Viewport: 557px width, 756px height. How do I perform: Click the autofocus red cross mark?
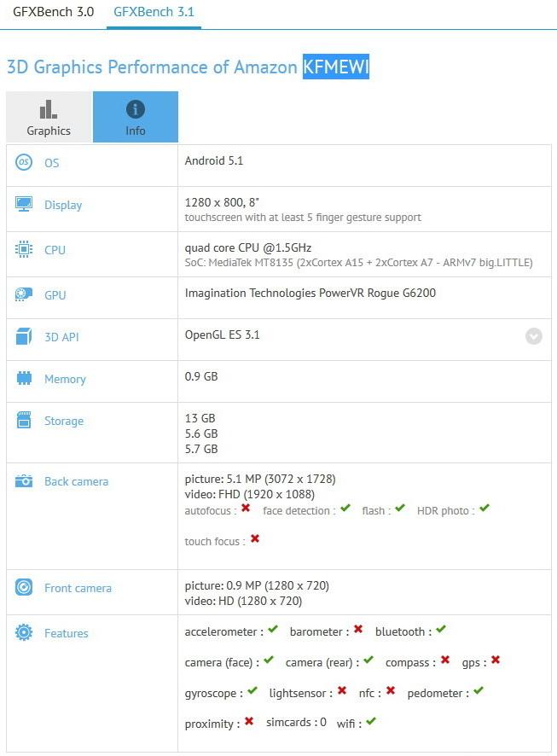246,508
